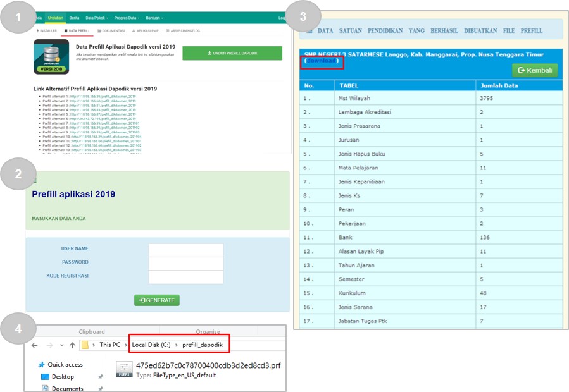The width and height of the screenshot is (569, 392).
Task: Expand chevron after Local Disk (C:) breadcrumb
Action: point(177,345)
